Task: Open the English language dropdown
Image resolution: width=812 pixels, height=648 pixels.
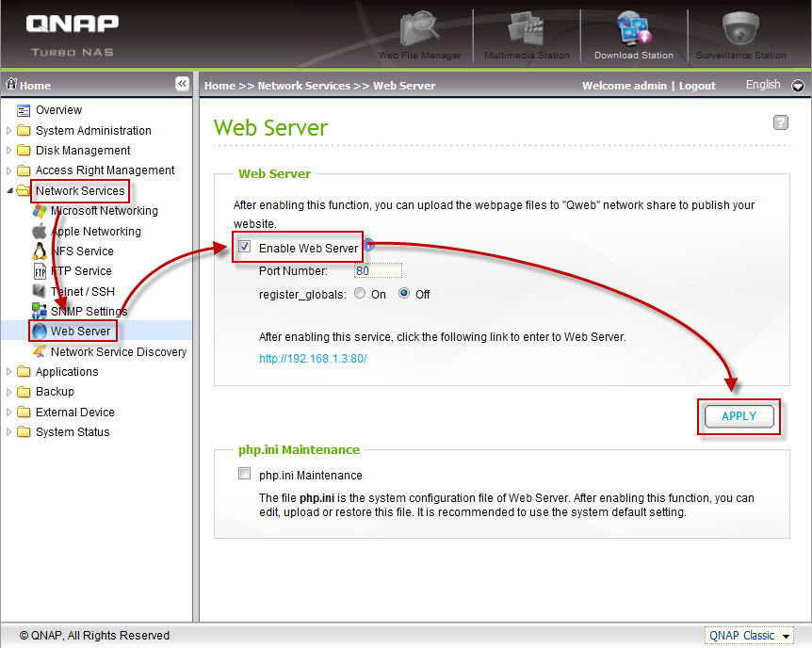Action: 798,86
